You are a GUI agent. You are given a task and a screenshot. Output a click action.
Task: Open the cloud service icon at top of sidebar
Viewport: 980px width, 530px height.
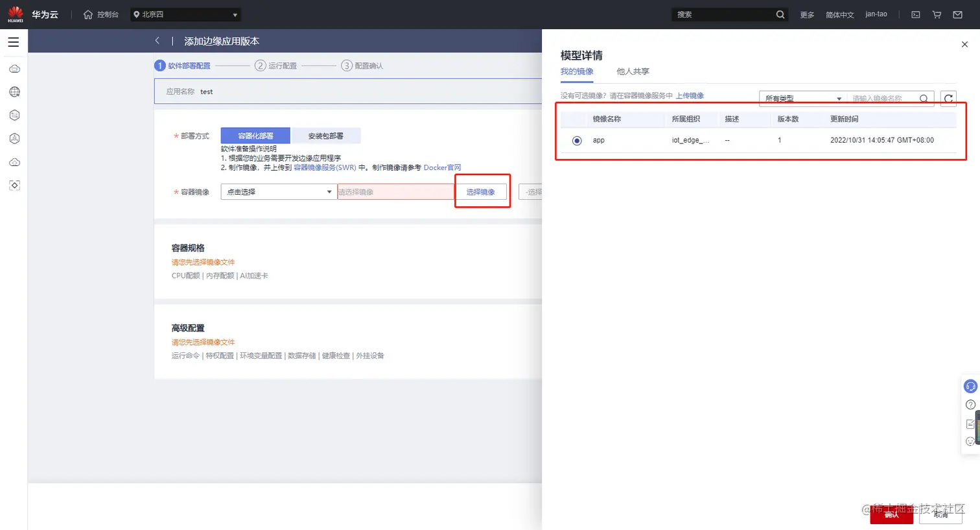(x=14, y=69)
